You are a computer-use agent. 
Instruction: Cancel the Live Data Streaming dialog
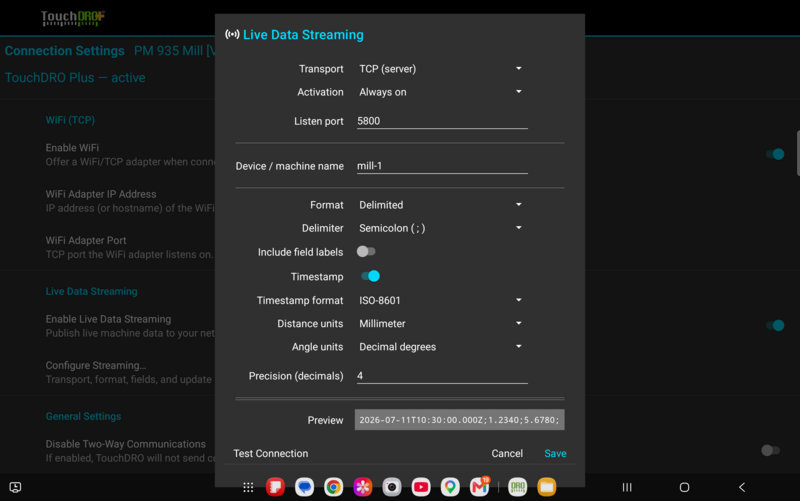507,454
